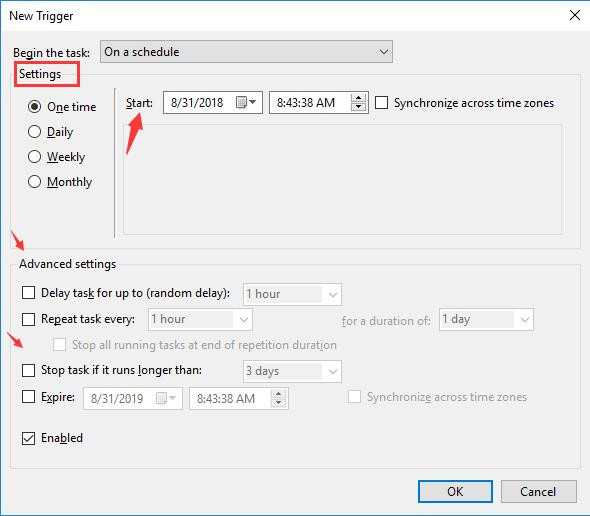
Task: Increase start time with up spinner arrow
Action: pos(358,98)
